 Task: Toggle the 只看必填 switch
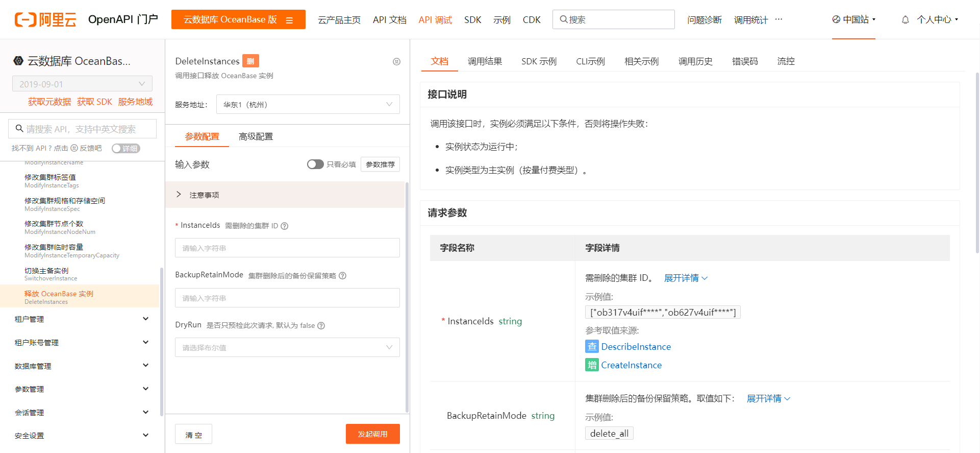pyautogui.click(x=315, y=164)
